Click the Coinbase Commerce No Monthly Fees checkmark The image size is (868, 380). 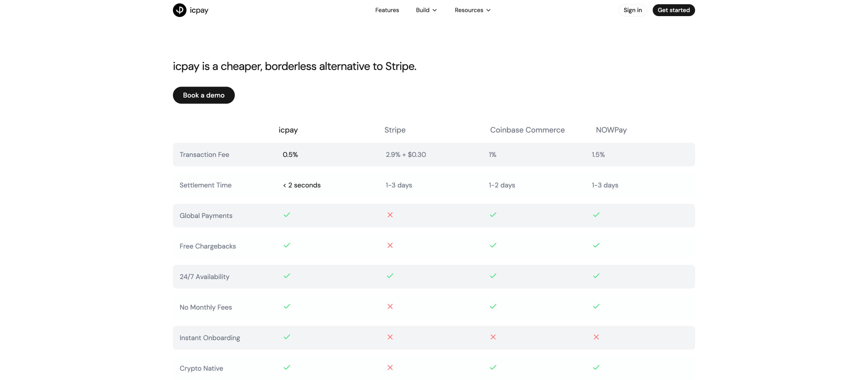(x=493, y=307)
